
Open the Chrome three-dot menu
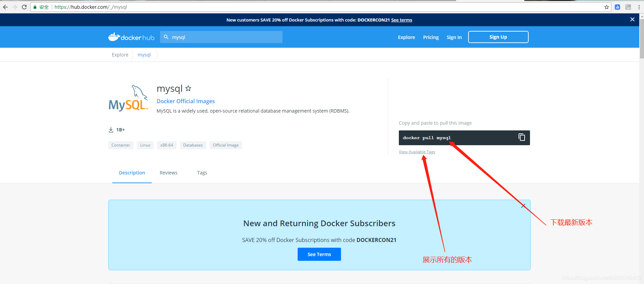pyautogui.click(x=639, y=7)
